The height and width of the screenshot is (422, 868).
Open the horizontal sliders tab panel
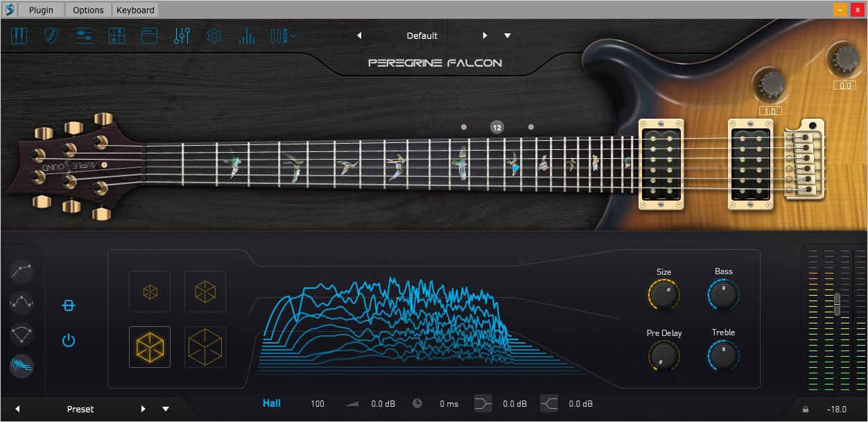click(85, 35)
